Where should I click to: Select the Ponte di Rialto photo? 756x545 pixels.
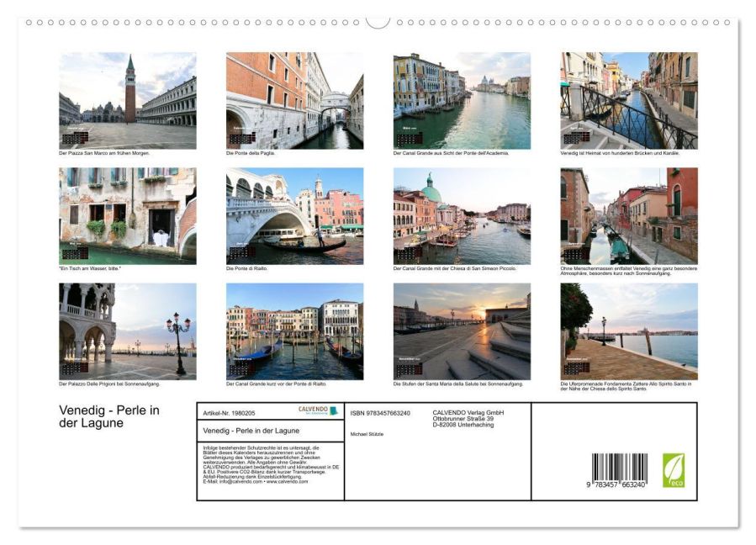click(294, 215)
